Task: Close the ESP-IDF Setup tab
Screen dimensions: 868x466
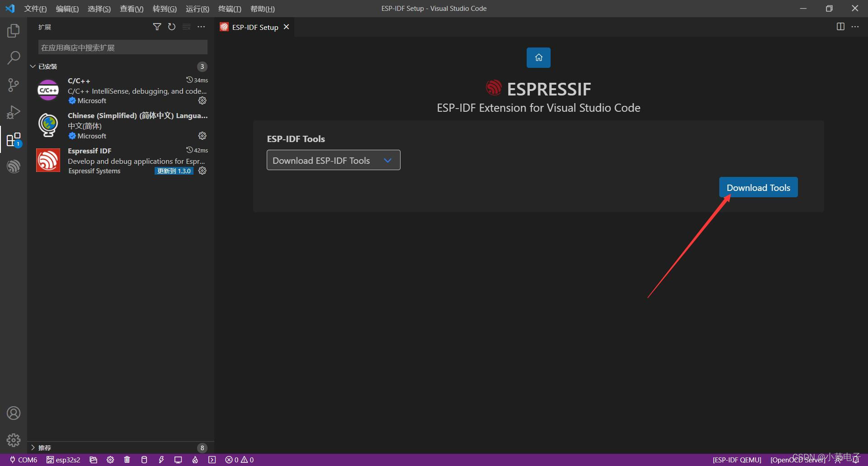Action: pyautogui.click(x=286, y=27)
